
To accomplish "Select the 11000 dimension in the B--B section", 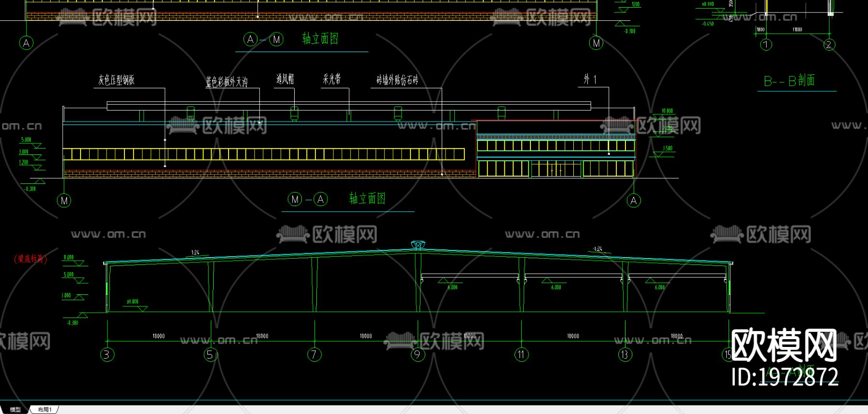I will [797, 30].
